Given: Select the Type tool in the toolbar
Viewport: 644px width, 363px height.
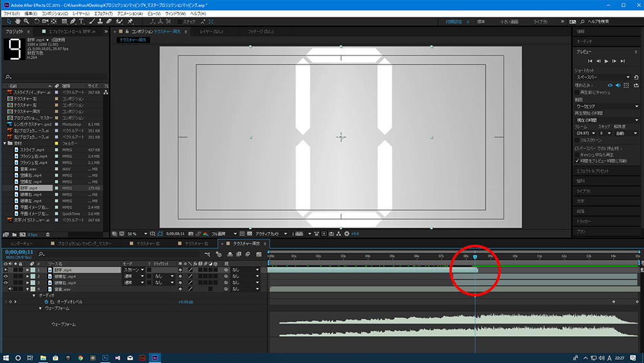Looking at the screenshot, I should (81, 21).
